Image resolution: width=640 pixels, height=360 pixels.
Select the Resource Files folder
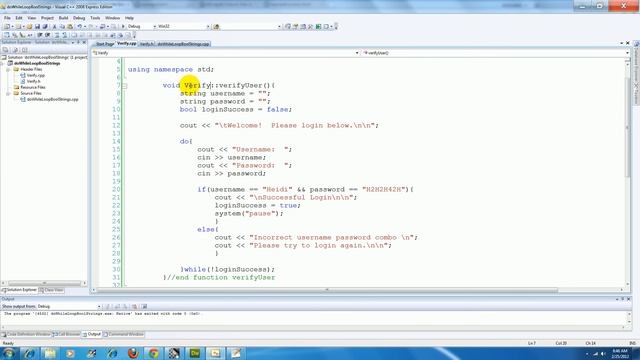[29, 87]
